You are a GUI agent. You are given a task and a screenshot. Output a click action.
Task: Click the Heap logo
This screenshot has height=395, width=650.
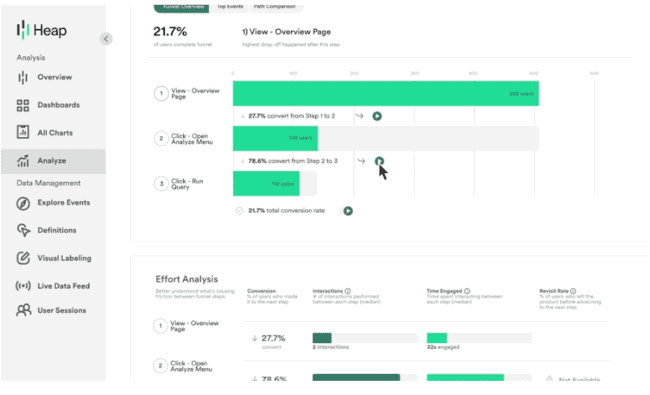tap(41, 30)
